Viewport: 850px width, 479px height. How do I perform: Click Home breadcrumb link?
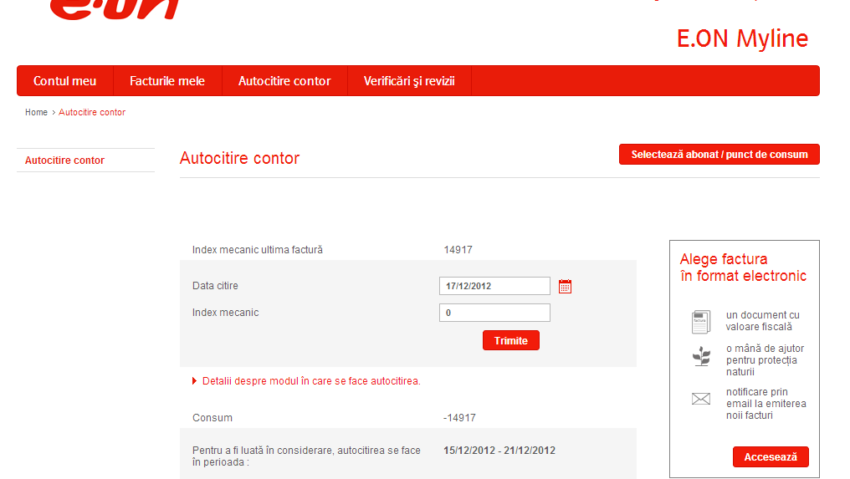[36, 112]
